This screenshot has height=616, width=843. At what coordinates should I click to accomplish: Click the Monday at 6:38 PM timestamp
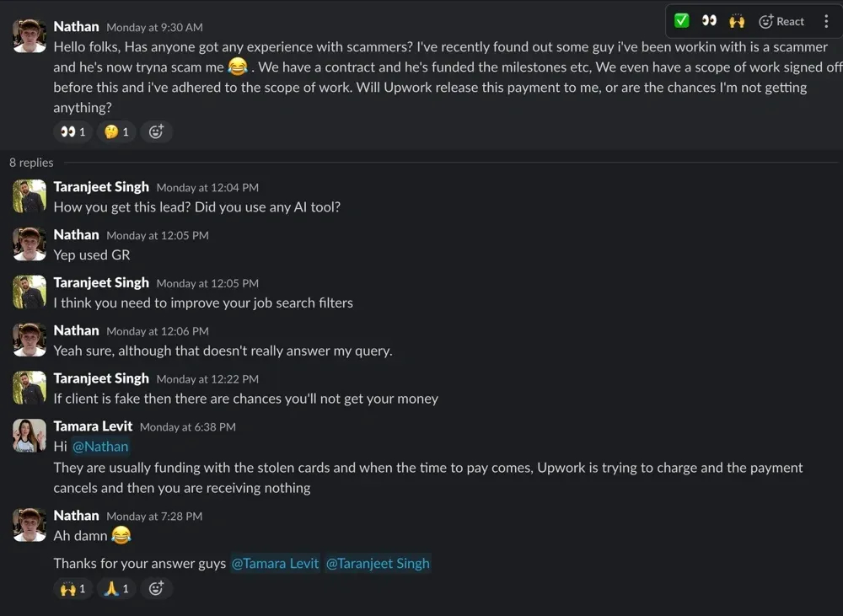(188, 427)
